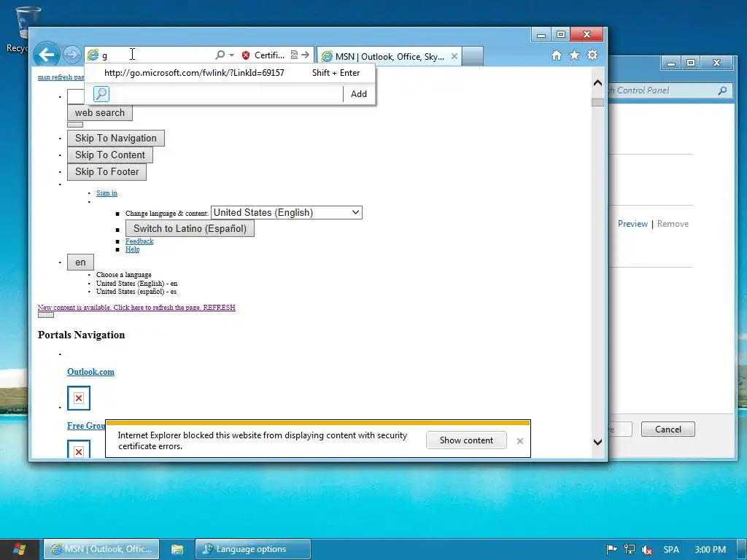Open the Help link

point(133,249)
